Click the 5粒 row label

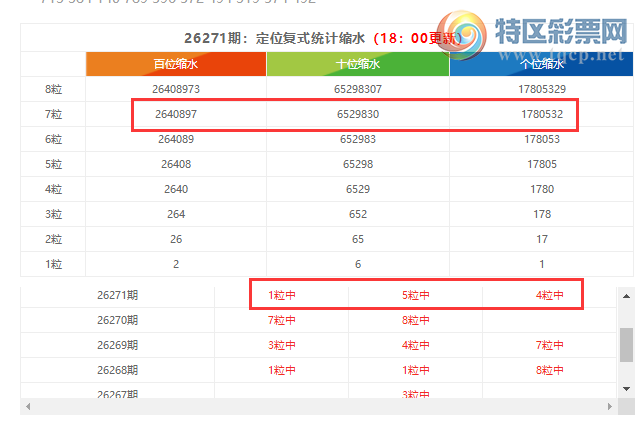[x=53, y=164]
